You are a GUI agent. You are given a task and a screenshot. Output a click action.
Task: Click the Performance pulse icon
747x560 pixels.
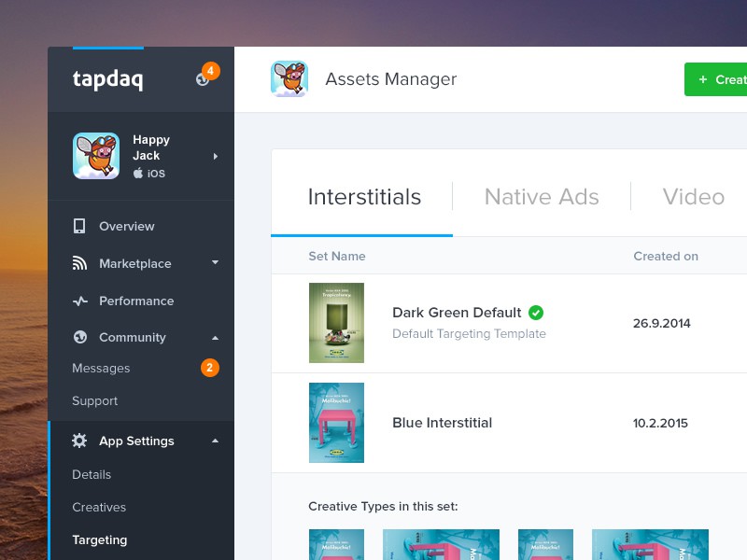coord(79,301)
